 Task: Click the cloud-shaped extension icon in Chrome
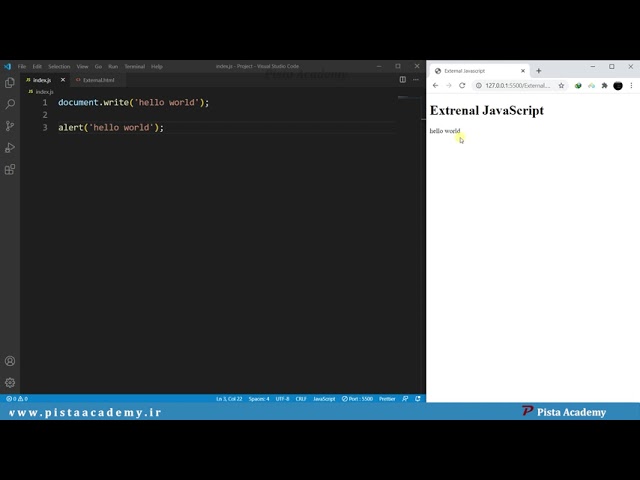click(x=591, y=85)
